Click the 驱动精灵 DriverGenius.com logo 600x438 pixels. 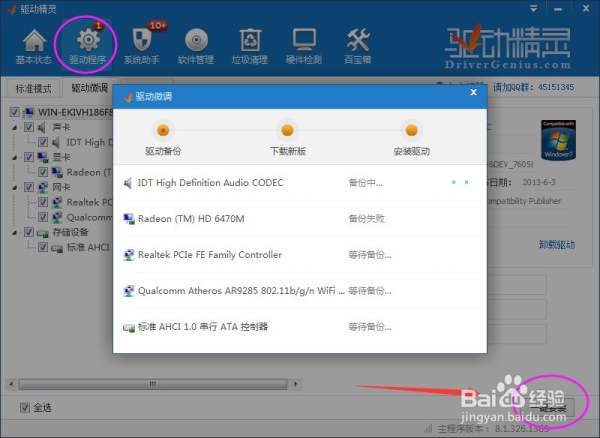coord(508,47)
